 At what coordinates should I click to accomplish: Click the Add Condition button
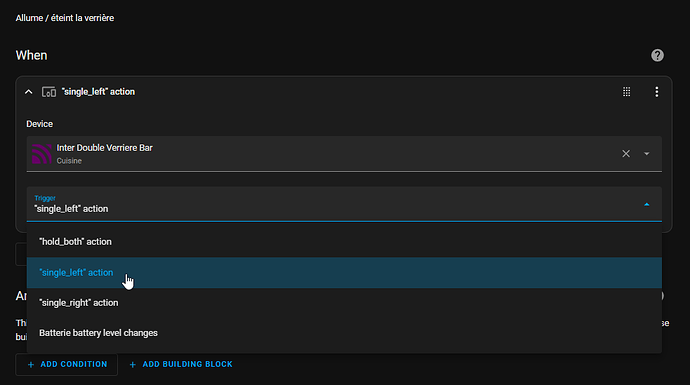(67, 364)
